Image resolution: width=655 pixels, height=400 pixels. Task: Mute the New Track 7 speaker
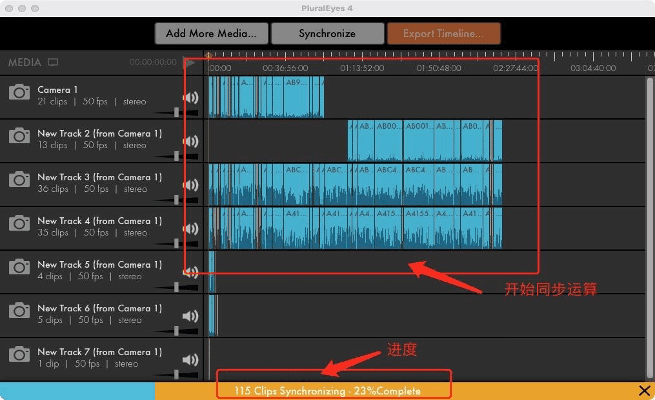(x=190, y=359)
